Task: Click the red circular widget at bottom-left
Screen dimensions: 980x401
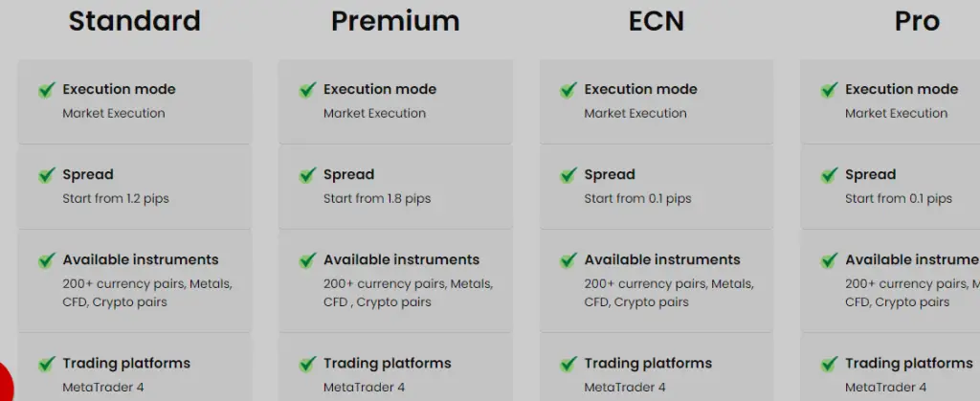Action: (x=5, y=383)
